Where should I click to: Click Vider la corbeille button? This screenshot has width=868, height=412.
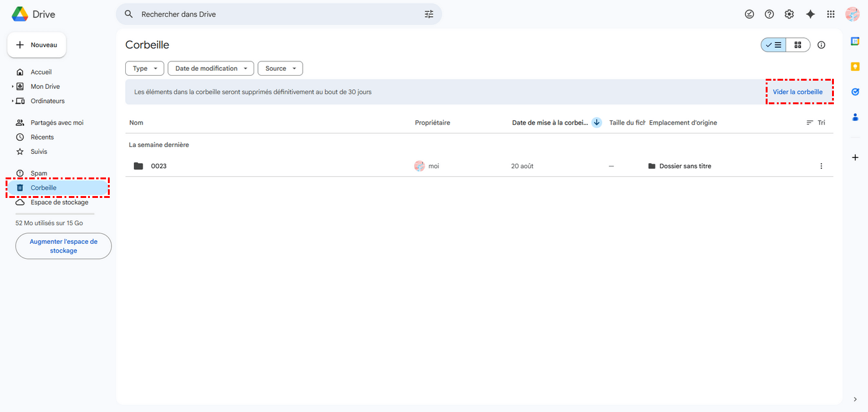tap(797, 92)
